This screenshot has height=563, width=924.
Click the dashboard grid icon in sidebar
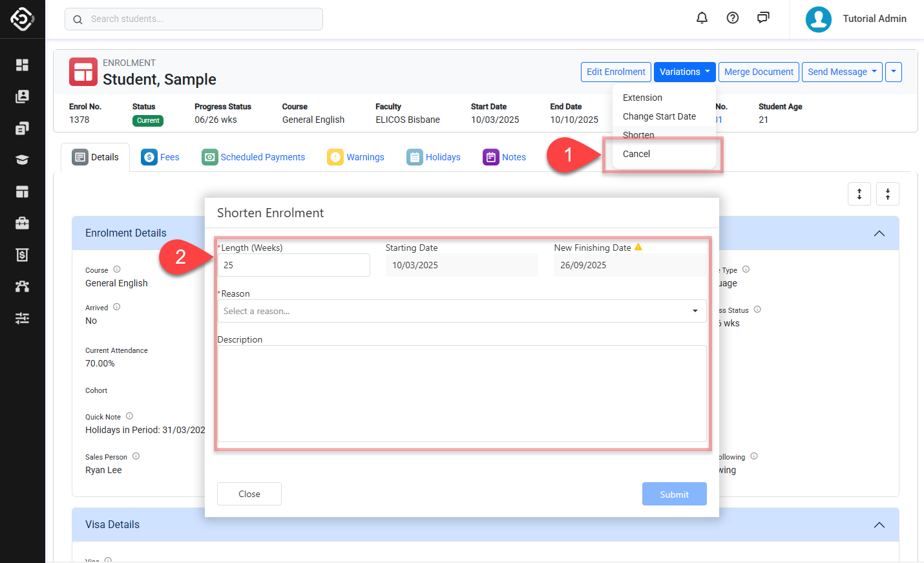[x=22, y=65]
